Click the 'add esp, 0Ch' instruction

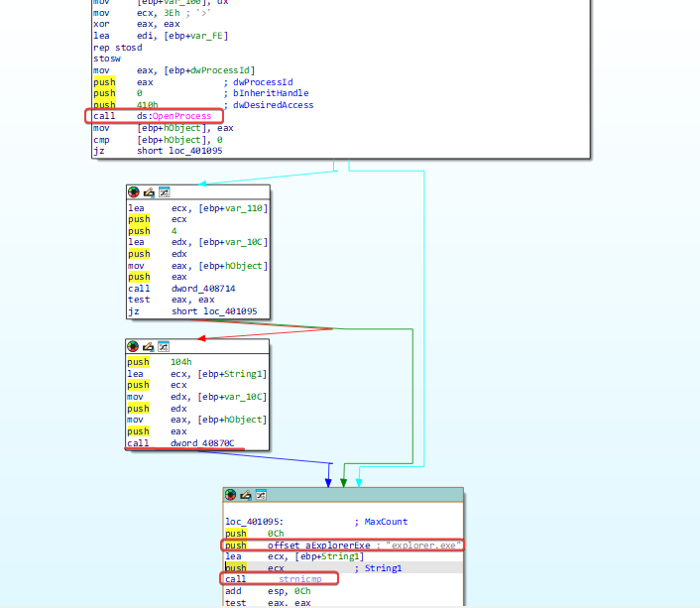point(268,591)
